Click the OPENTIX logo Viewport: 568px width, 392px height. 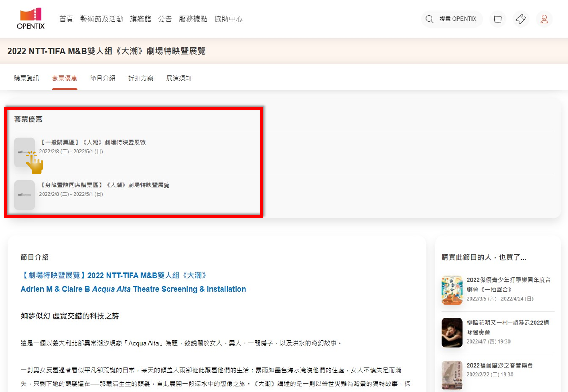tap(31, 18)
